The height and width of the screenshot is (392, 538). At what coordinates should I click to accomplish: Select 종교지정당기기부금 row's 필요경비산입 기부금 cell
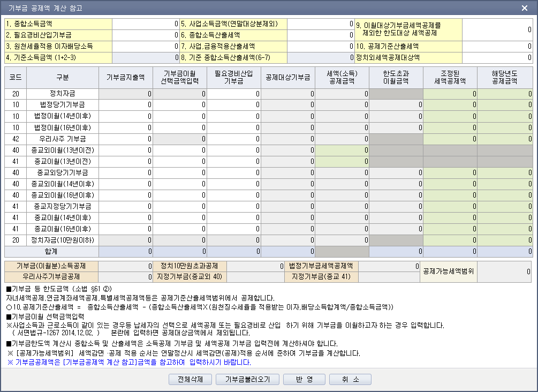tap(234, 206)
